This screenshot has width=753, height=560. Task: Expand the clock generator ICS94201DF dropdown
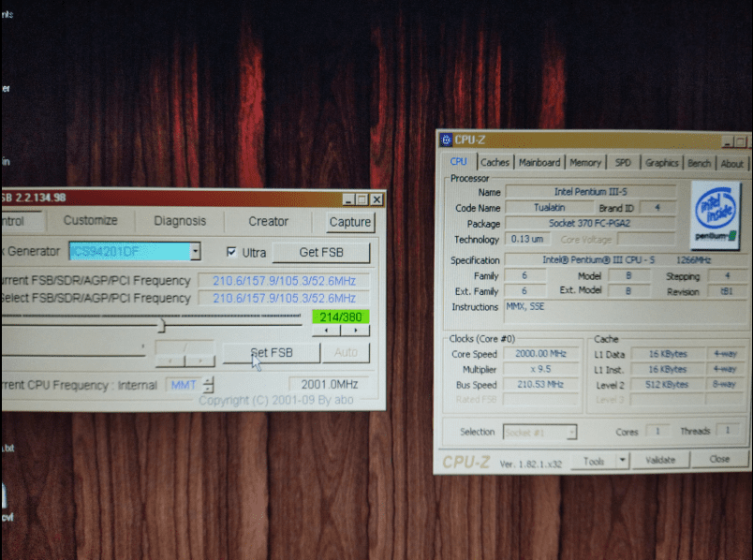(195, 251)
